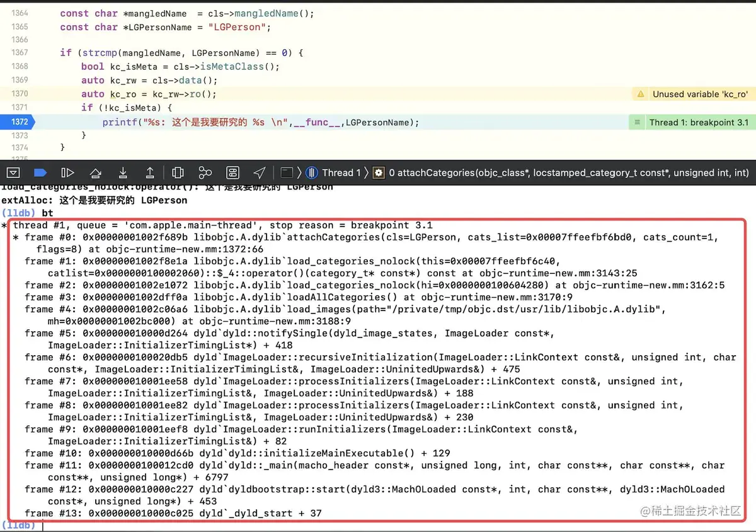Image resolution: width=756 pixels, height=532 pixels.
Task: Click the breakpoint marker on line 1372
Action: (x=18, y=122)
